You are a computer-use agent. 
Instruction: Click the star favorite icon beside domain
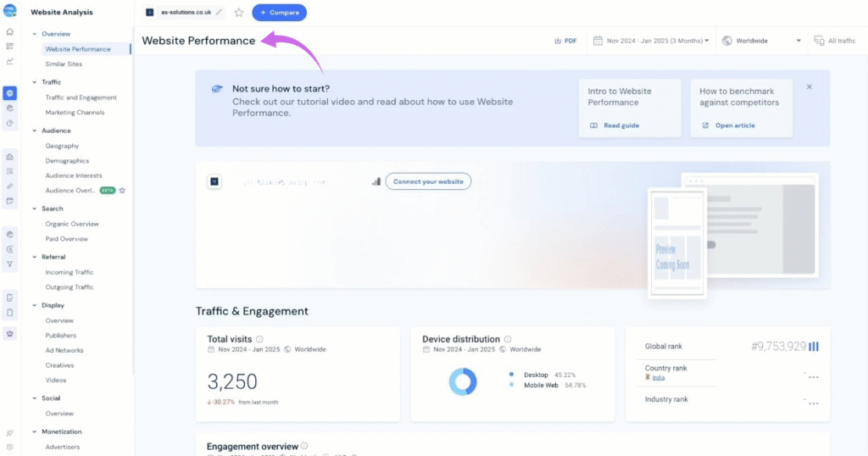pos(239,13)
